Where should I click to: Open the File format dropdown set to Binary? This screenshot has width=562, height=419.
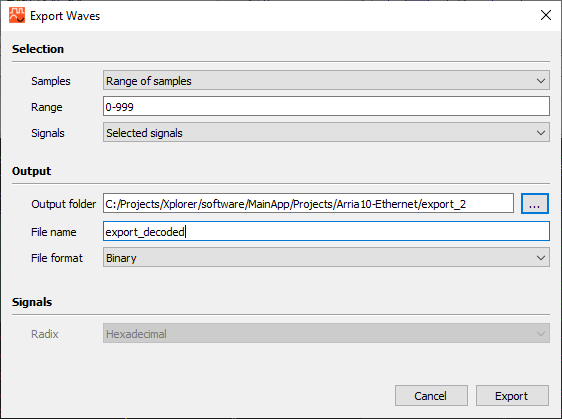(x=326, y=257)
